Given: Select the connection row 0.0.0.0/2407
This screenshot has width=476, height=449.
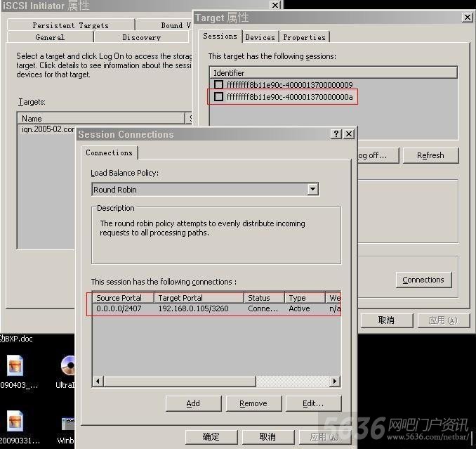Looking at the screenshot, I should pyautogui.click(x=216, y=308).
